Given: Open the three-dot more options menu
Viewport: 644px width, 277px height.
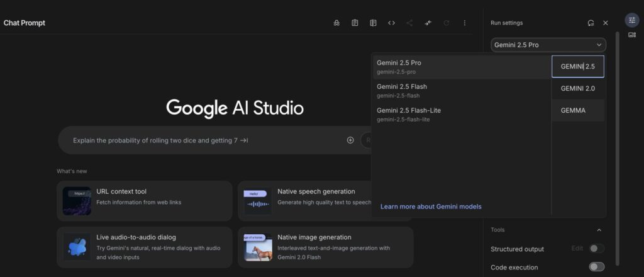Looking at the screenshot, I should pyautogui.click(x=465, y=23).
